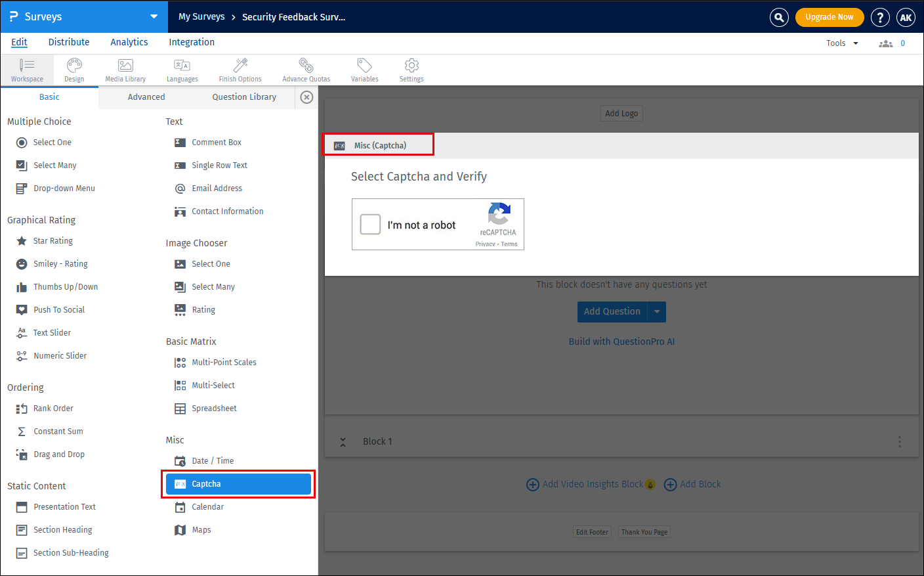Check the I'm not a robot box
Screen dimensions: 924x576
pos(371,224)
